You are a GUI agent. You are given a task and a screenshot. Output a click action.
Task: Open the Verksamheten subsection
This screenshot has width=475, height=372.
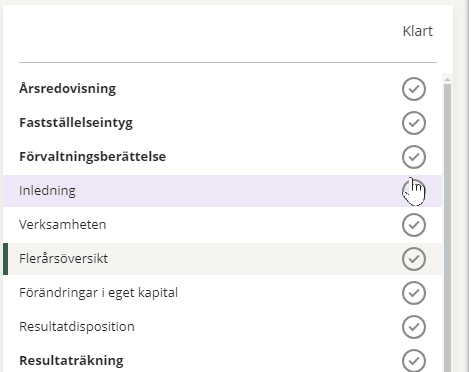click(x=63, y=225)
